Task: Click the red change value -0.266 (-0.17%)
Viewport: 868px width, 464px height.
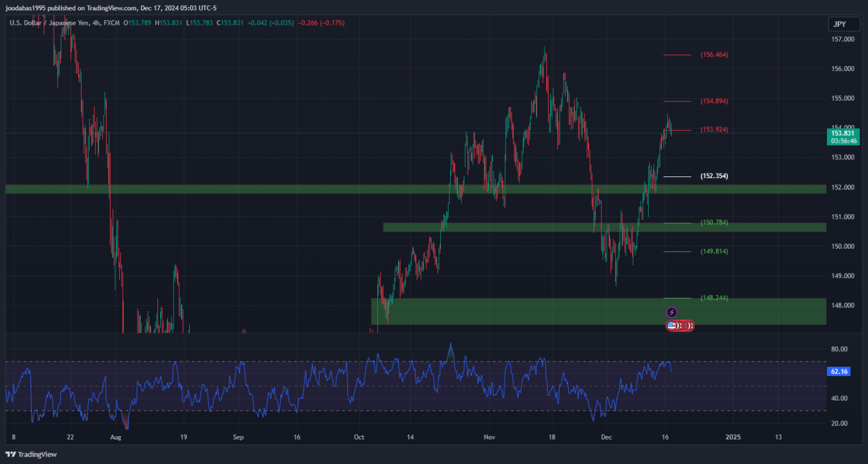Action: pyautogui.click(x=321, y=23)
